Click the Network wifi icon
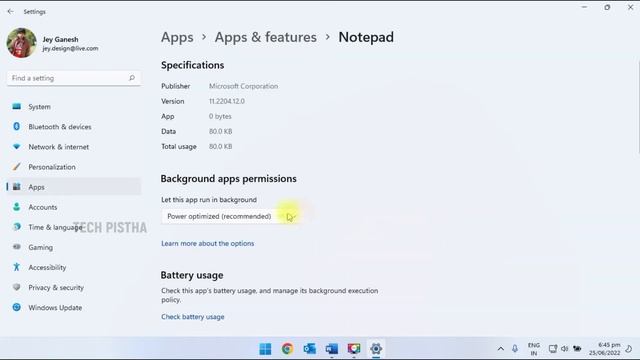Image resolution: width=640 pixels, height=360 pixels. tap(16, 147)
